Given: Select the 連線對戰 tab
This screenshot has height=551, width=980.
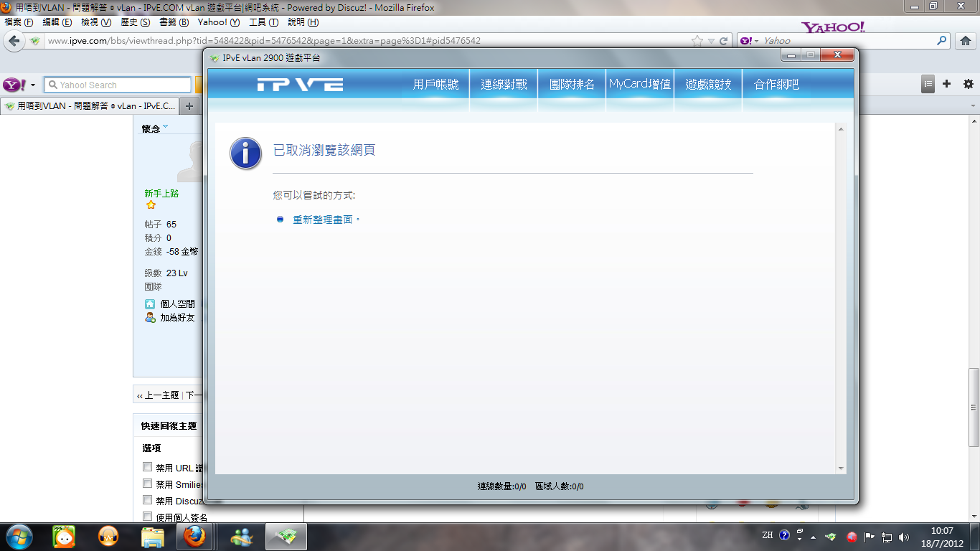Looking at the screenshot, I should point(504,85).
